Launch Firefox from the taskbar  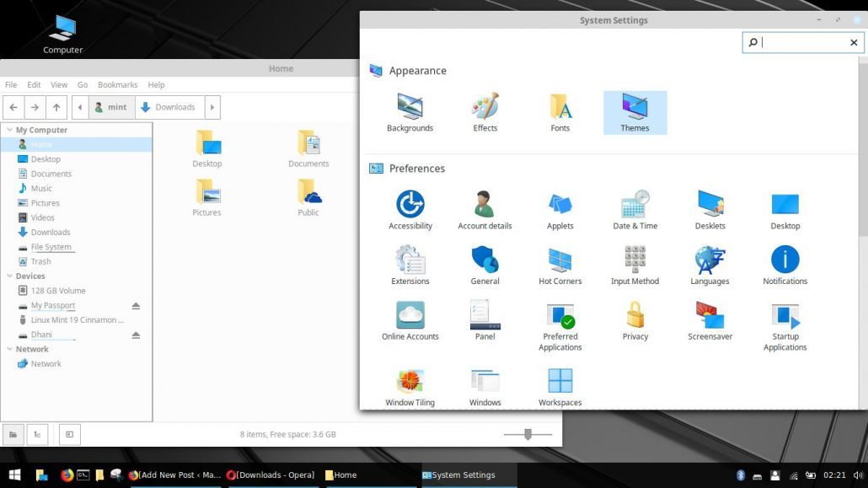pyautogui.click(x=67, y=475)
